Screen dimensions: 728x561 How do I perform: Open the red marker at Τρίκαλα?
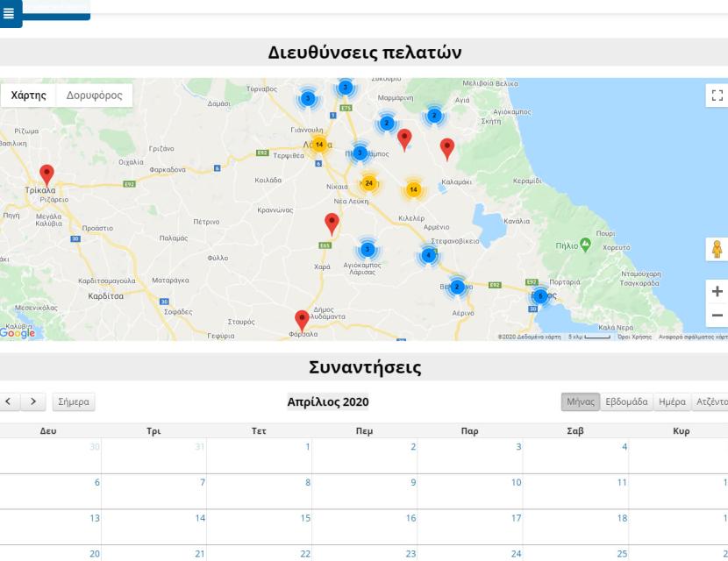click(46, 175)
